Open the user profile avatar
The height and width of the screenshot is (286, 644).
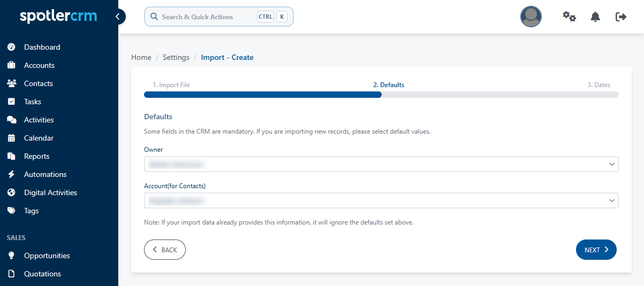tap(531, 17)
